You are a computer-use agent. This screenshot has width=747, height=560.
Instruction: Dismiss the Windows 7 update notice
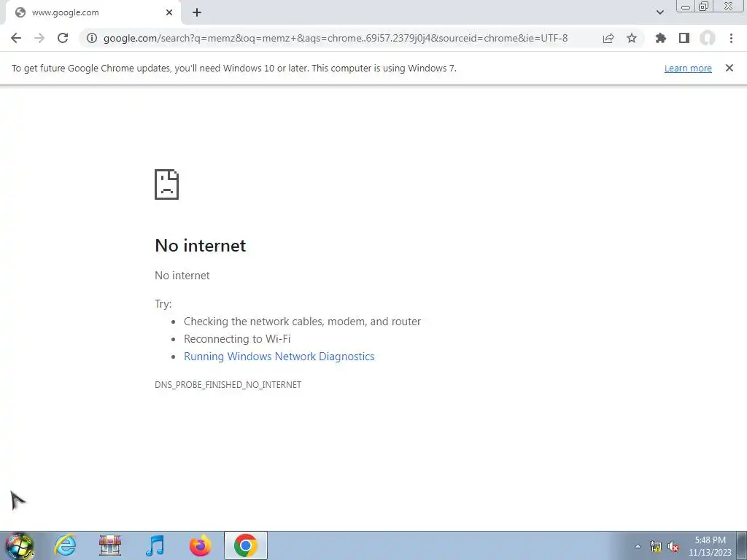(729, 68)
